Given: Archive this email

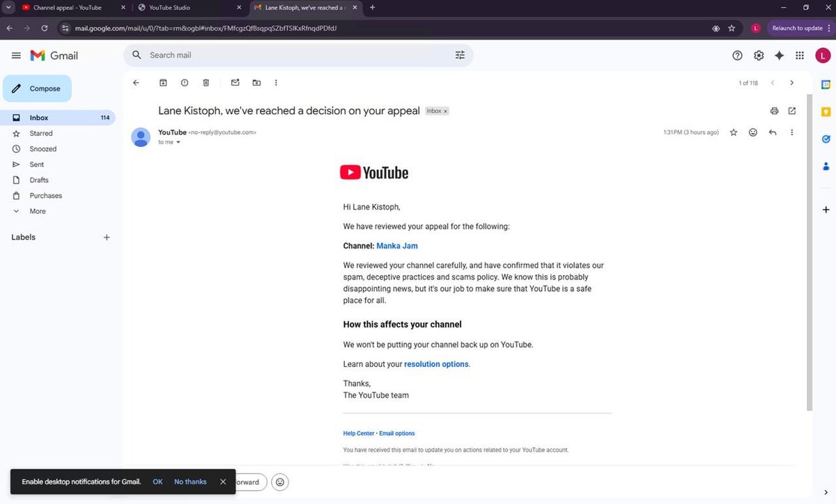Looking at the screenshot, I should pos(163,83).
